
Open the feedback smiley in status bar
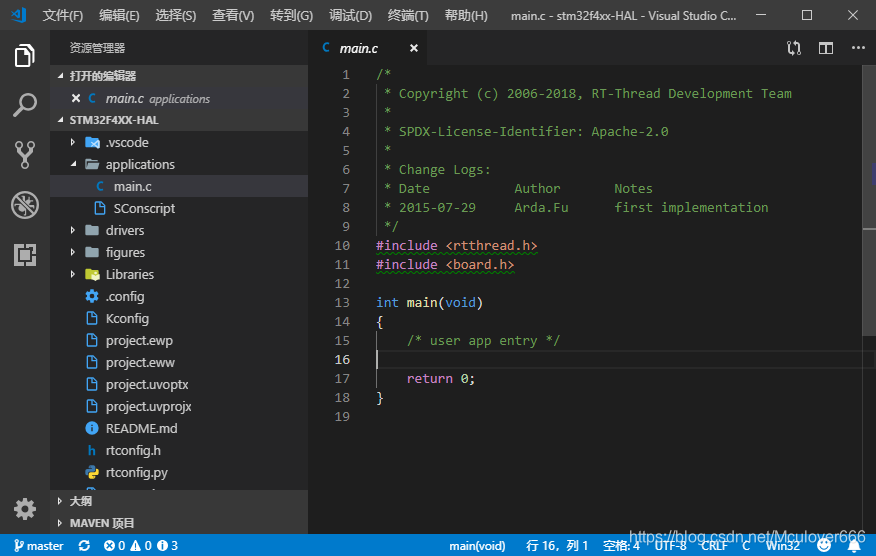click(824, 545)
